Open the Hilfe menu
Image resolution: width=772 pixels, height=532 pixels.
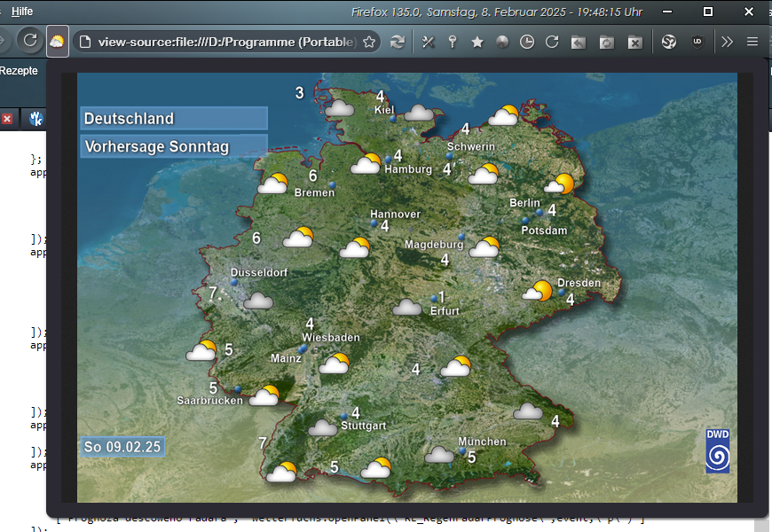coord(22,12)
